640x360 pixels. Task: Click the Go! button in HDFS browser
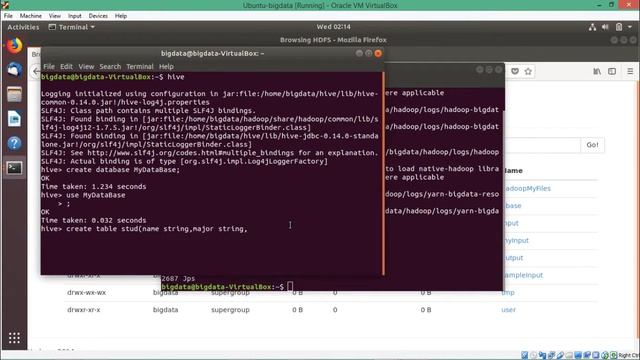click(x=592, y=145)
